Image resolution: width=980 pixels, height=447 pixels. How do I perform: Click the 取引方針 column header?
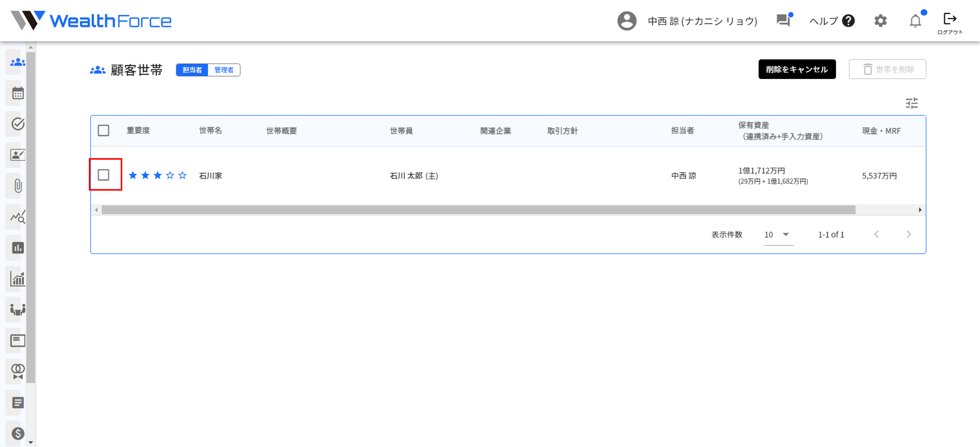click(562, 131)
